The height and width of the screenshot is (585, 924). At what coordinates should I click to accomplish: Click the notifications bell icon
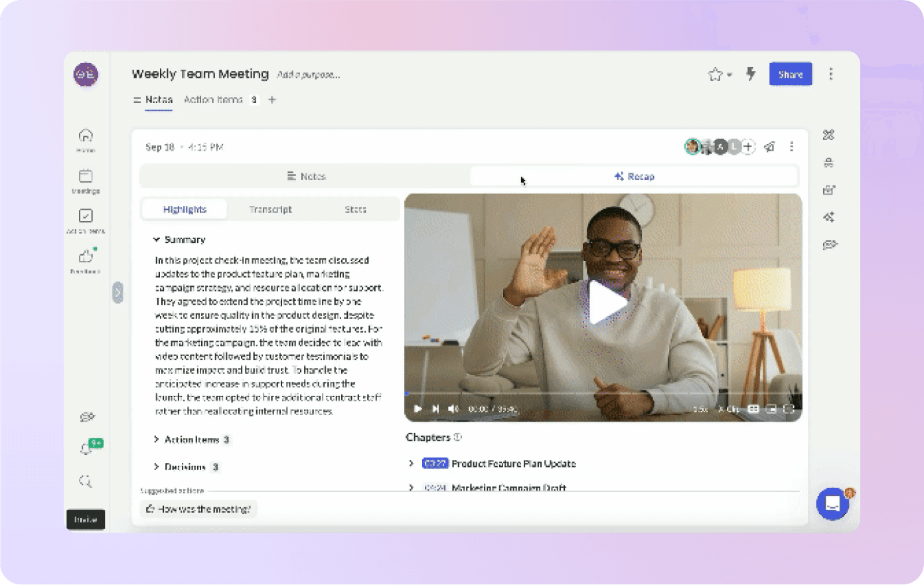(x=86, y=450)
